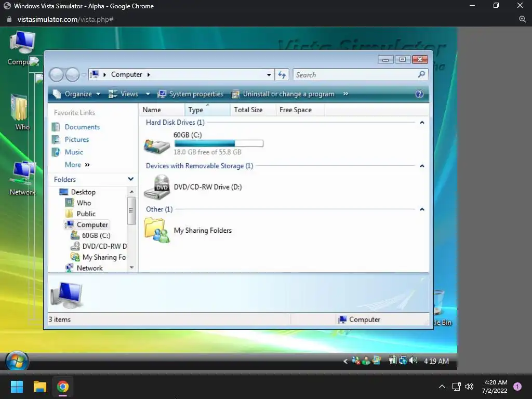Collapse the Other group
The image size is (532, 399).
click(x=422, y=209)
